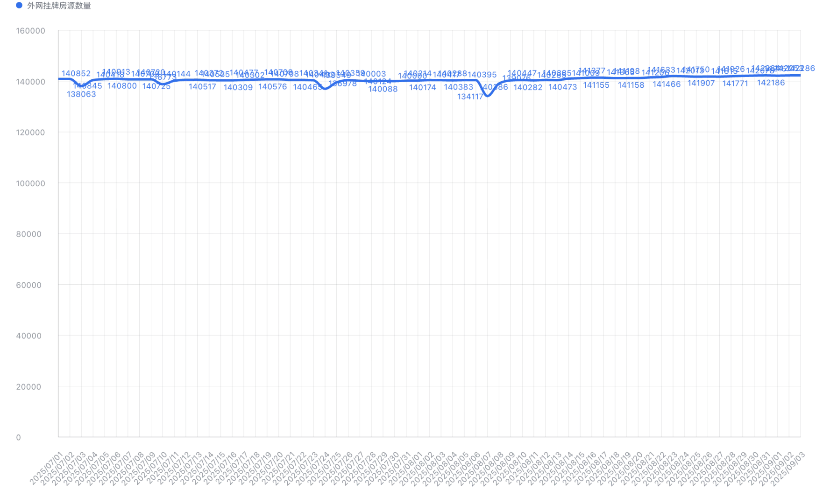The height and width of the screenshot is (504, 823).
Task: Toggle the 外网挂牌房源数量 legend label
Action: (x=59, y=6)
